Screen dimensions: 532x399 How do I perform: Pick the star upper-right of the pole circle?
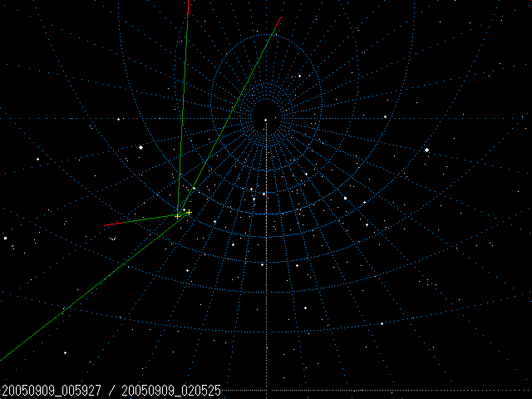click(299, 76)
